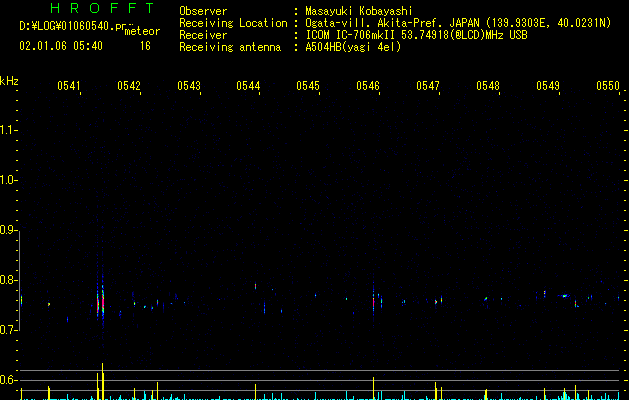Click the 0546 time marker
This screenshot has height=400, width=629.
tap(368, 86)
